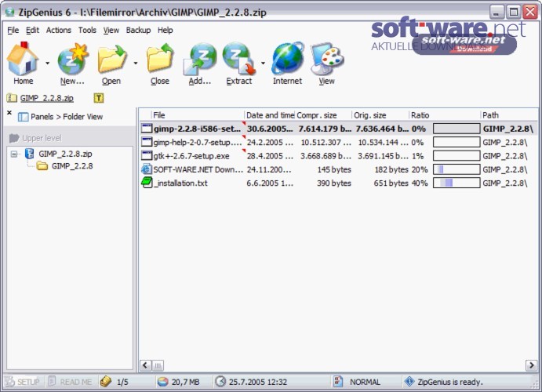Open the Internet globe icon

[x=288, y=58]
